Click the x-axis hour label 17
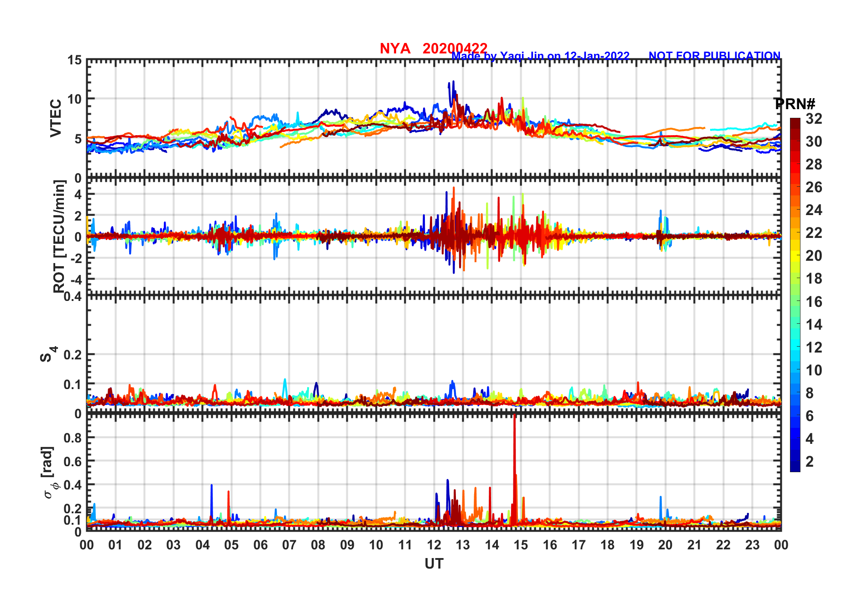This screenshot has width=868, height=590. point(579,545)
